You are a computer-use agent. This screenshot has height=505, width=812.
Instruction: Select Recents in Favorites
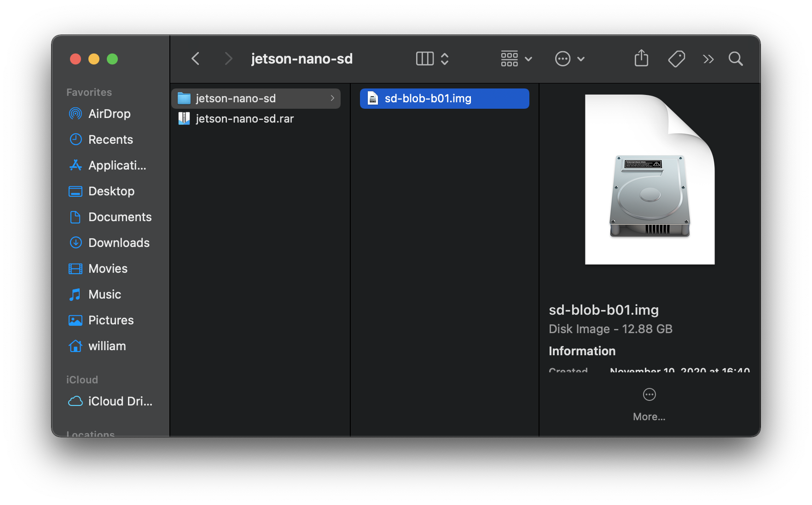110,140
